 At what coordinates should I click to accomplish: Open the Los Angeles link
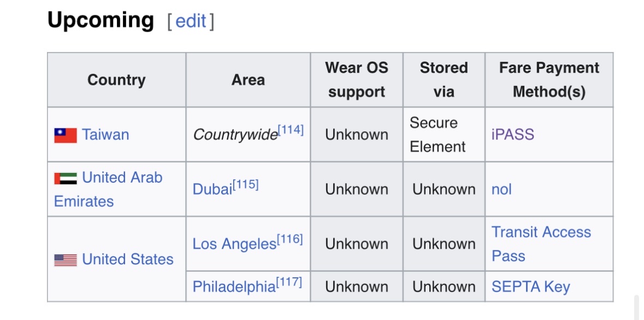(234, 244)
